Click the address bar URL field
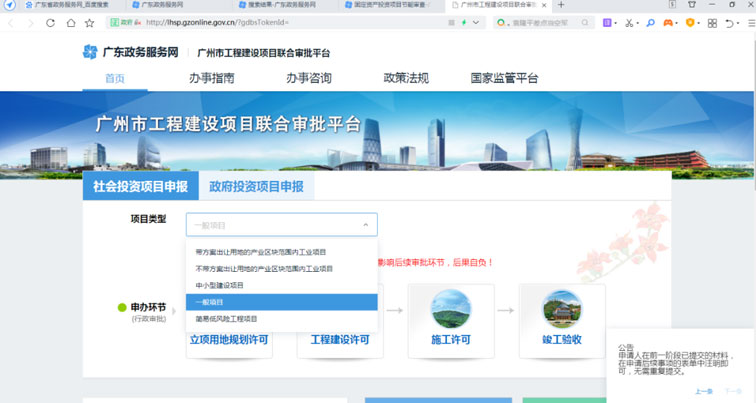The image size is (756, 403). point(294,23)
